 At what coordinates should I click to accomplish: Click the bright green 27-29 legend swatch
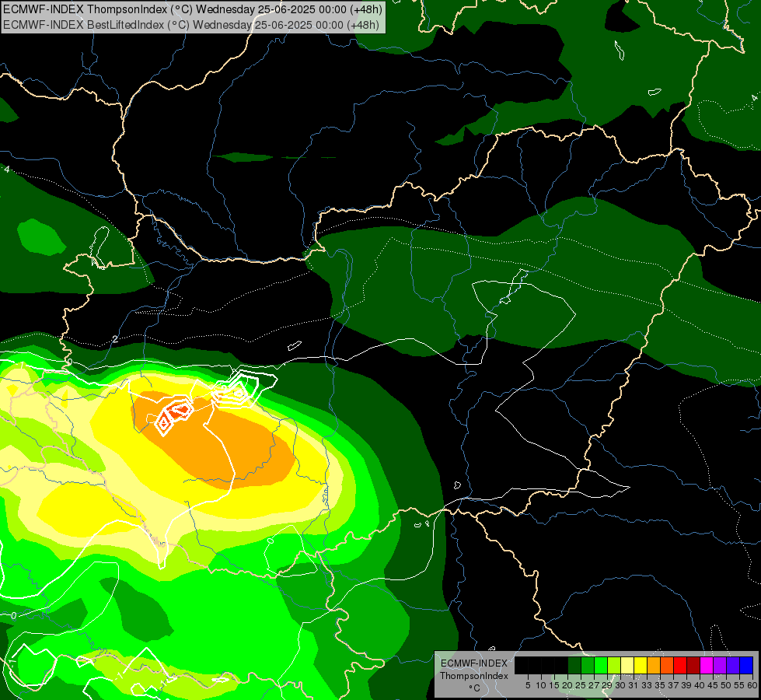(x=601, y=665)
